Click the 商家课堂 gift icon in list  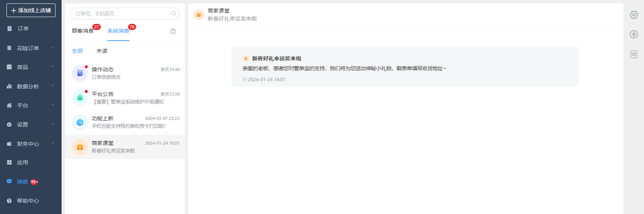pos(80,147)
